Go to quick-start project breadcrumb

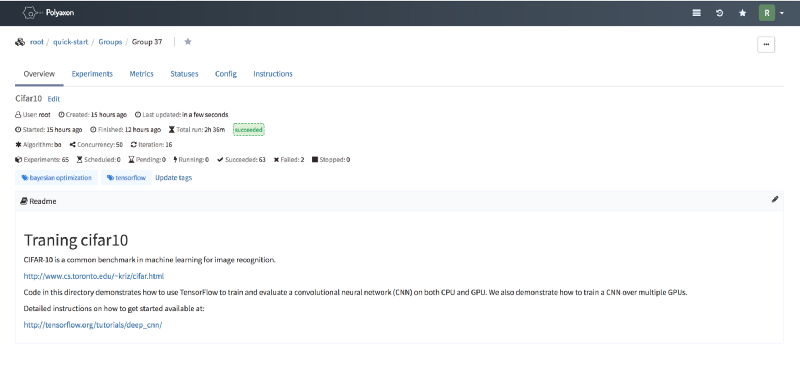tap(70, 42)
